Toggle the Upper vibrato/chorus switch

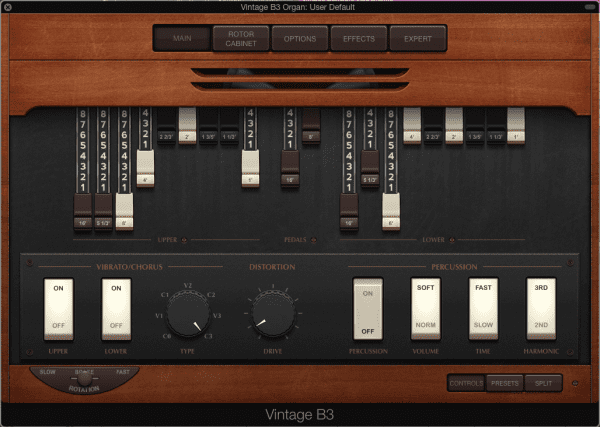(x=58, y=308)
